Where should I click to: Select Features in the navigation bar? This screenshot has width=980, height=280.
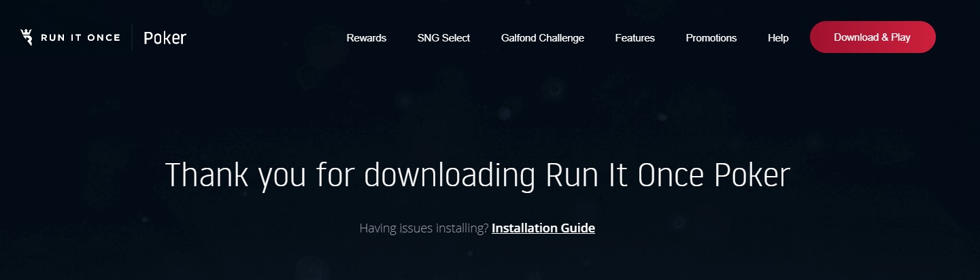click(635, 38)
